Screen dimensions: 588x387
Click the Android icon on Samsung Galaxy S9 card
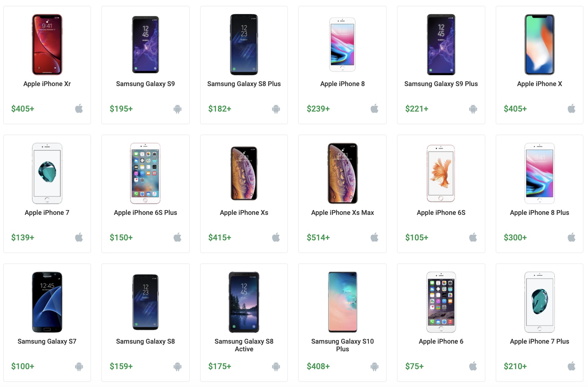pos(177,109)
